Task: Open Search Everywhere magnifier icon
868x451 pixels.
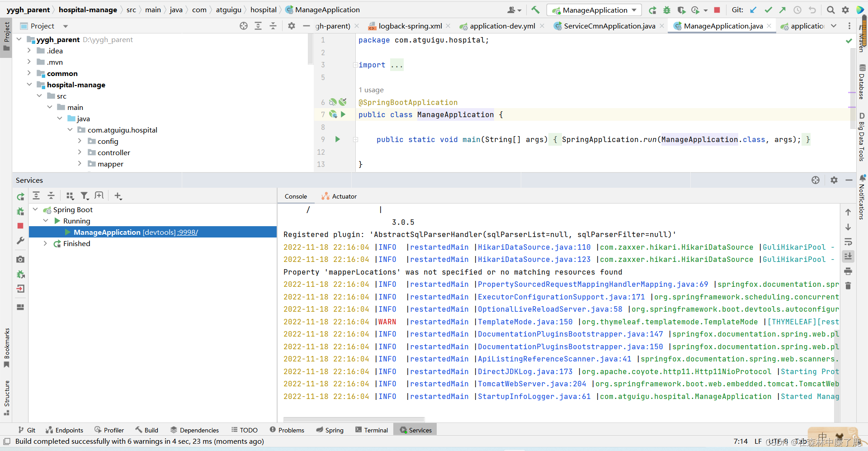Action: pos(830,10)
